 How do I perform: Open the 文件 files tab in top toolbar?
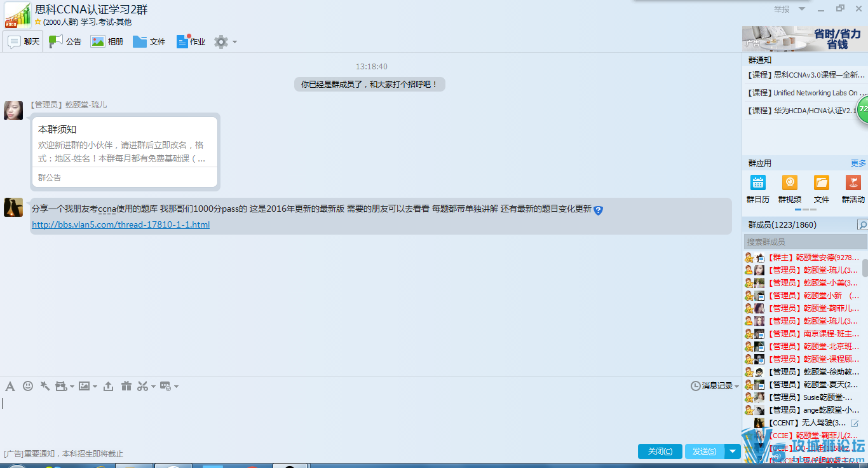(149, 42)
